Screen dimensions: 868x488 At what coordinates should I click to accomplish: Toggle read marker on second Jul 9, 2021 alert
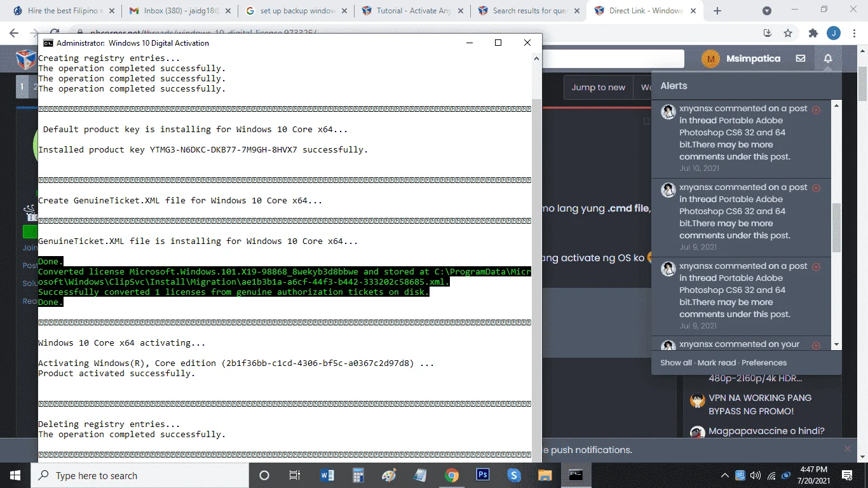click(x=817, y=267)
